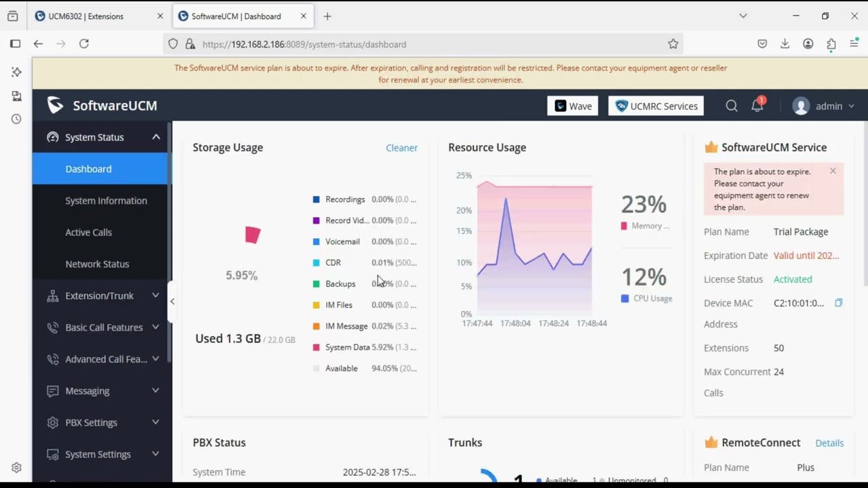Collapse the sidebar with the arrow handle

click(172, 301)
